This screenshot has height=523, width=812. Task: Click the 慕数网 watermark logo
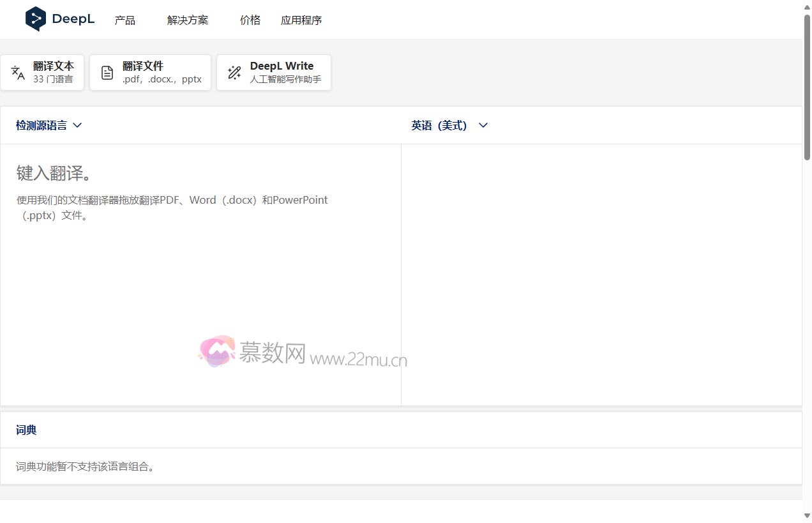tap(216, 352)
